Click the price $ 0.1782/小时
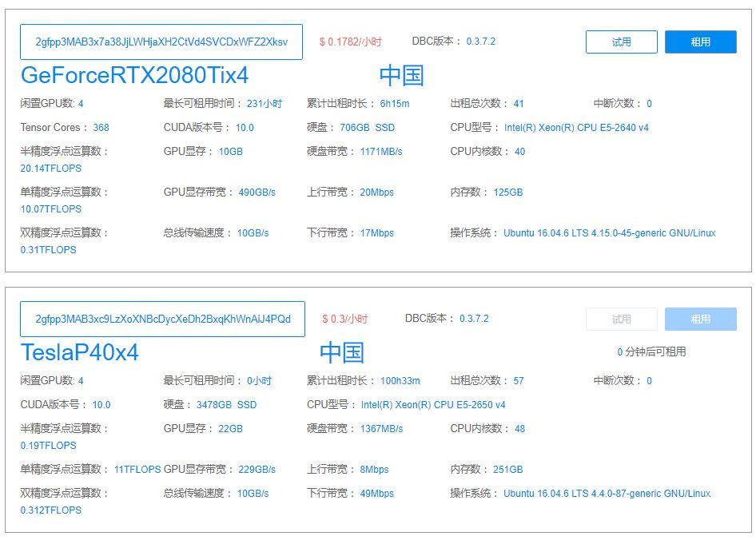This screenshot has height=540, width=756. click(351, 42)
